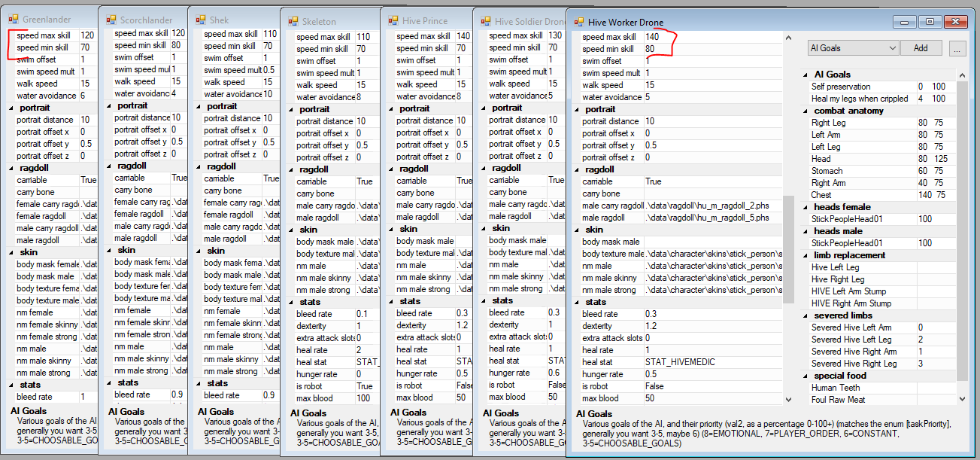Click male ragdoll path hu_m_ragdoll_5.phs
Image resolution: width=980 pixels, height=460 pixels.
coord(712,218)
